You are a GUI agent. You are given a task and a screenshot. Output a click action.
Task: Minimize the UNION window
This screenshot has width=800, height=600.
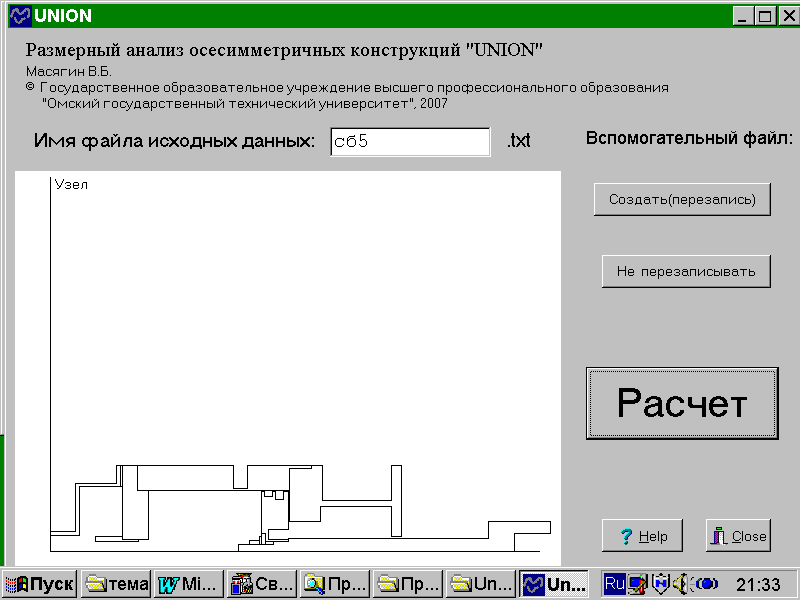tap(743, 16)
